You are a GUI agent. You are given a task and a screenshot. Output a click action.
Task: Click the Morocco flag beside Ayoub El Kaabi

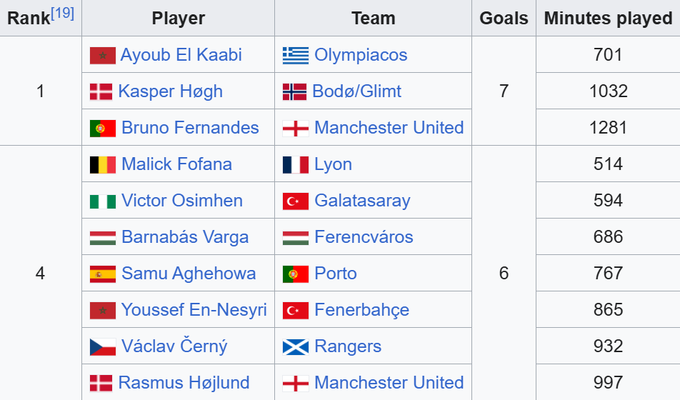(103, 56)
